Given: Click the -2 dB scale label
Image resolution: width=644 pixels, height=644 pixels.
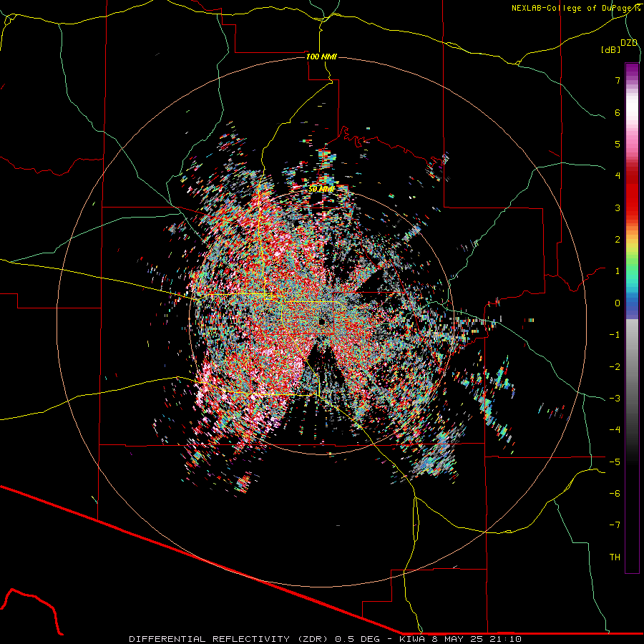Looking at the screenshot, I should pos(615,367).
